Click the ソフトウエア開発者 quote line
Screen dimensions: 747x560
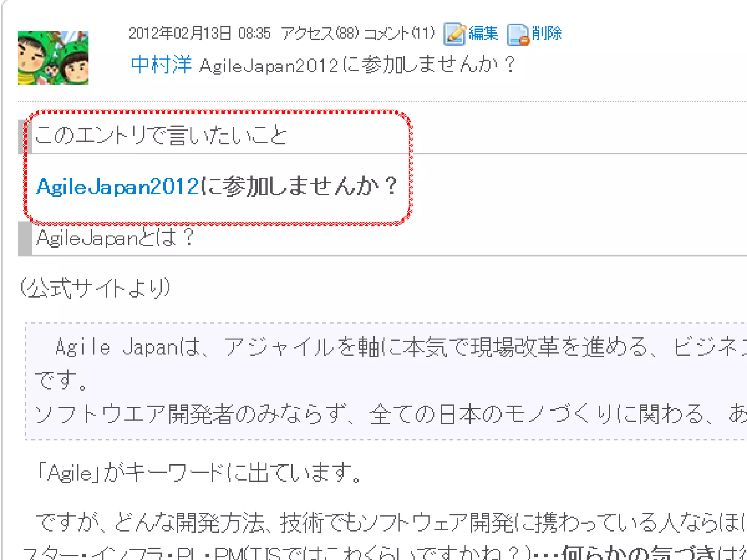point(390,415)
